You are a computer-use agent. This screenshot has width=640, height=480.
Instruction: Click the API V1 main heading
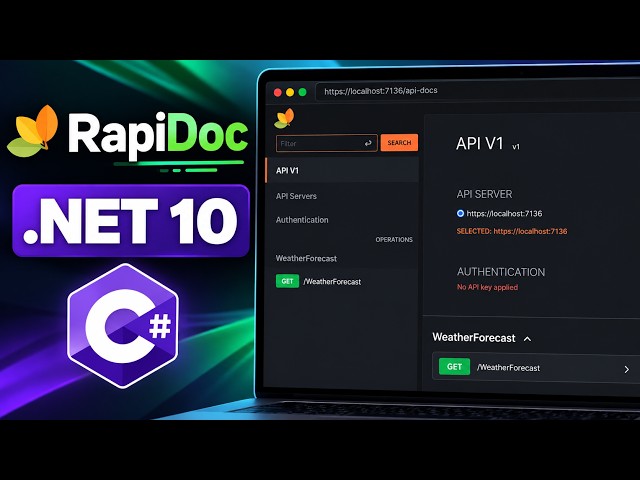click(x=480, y=144)
